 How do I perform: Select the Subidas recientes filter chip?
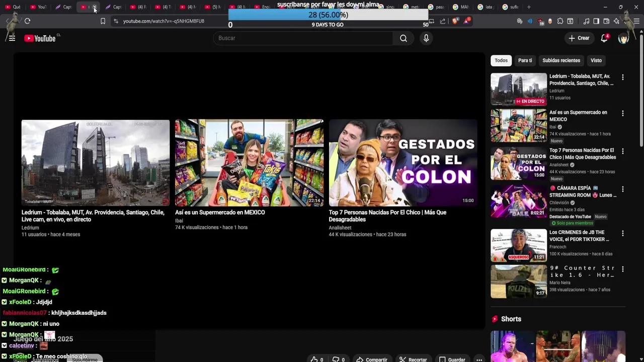coord(561,60)
